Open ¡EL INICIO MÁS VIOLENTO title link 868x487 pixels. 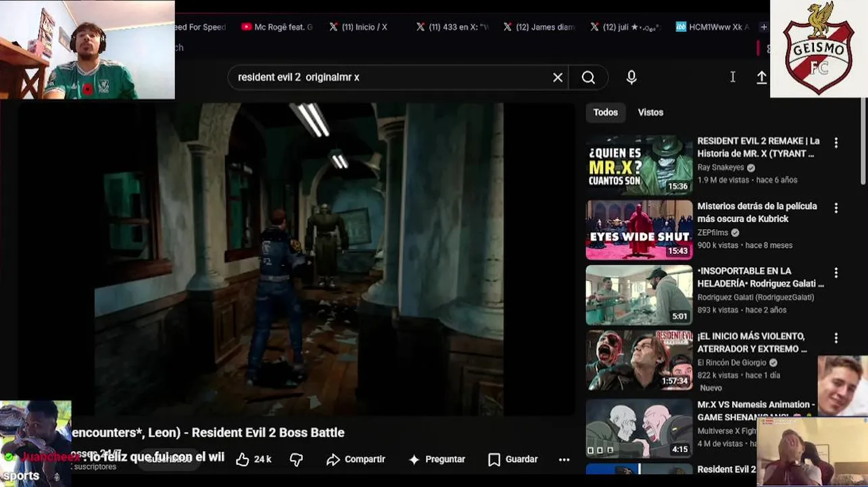point(752,342)
